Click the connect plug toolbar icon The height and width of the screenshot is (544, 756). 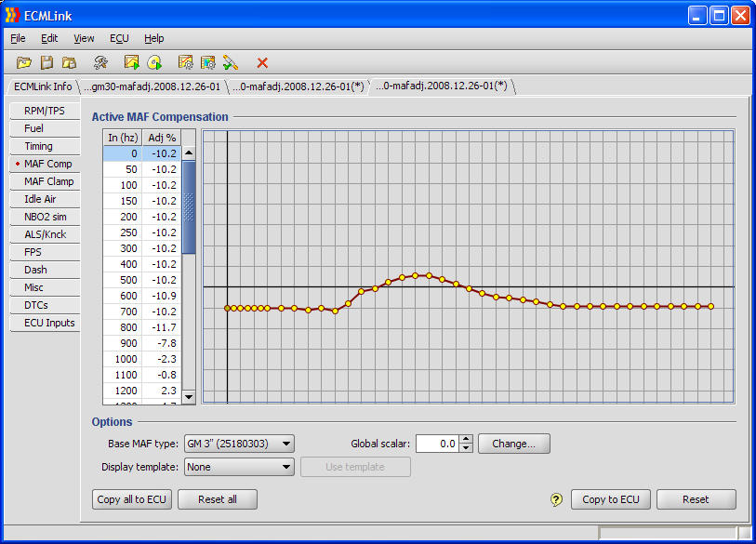(x=231, y=62)
